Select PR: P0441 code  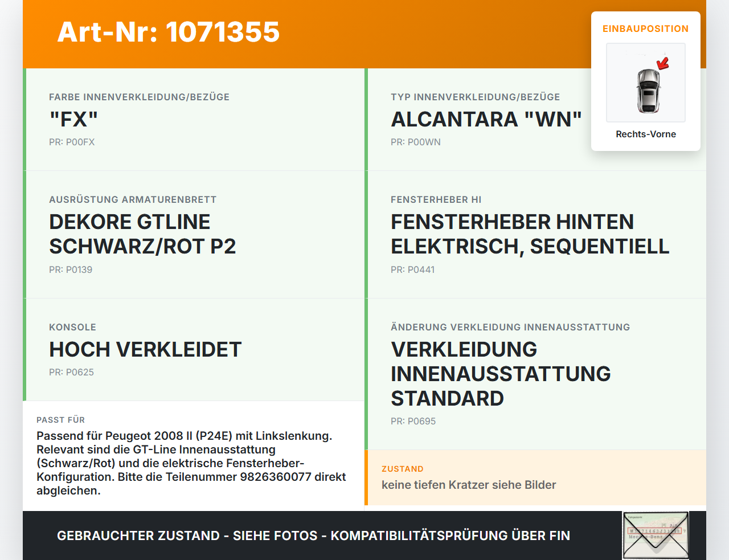pos(413,269)
